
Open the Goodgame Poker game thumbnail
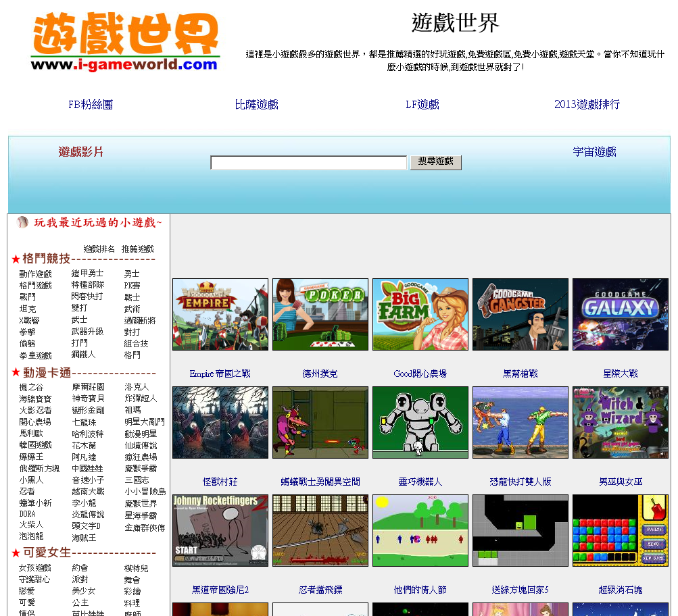pos(320,314)
